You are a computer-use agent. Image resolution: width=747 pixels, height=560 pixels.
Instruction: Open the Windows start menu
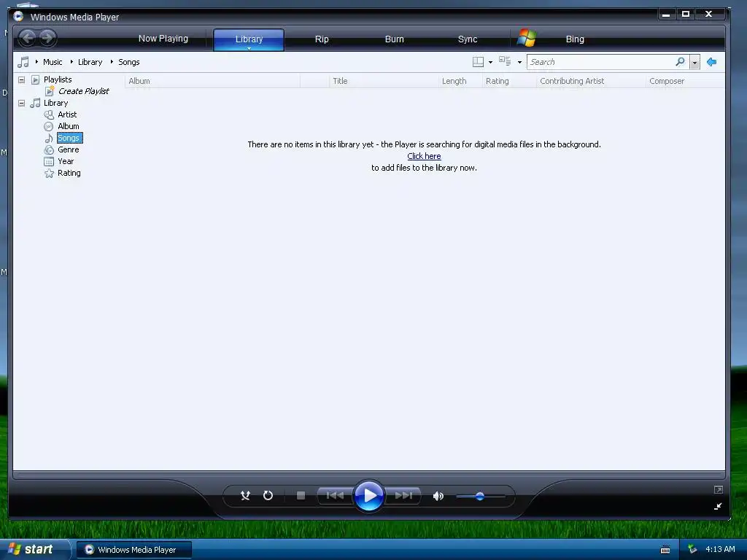[34, 549]
